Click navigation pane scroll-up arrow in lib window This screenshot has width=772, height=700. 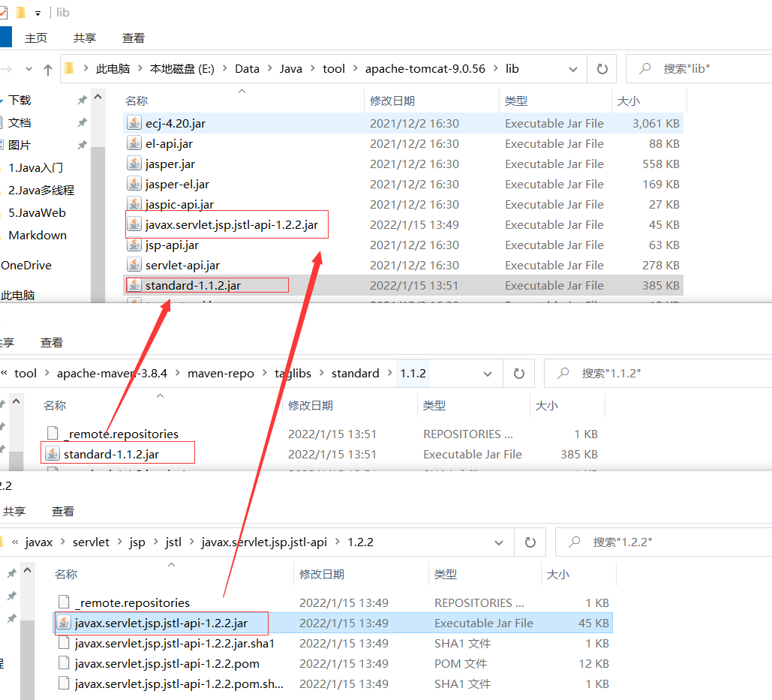click(x=98, y=98)
